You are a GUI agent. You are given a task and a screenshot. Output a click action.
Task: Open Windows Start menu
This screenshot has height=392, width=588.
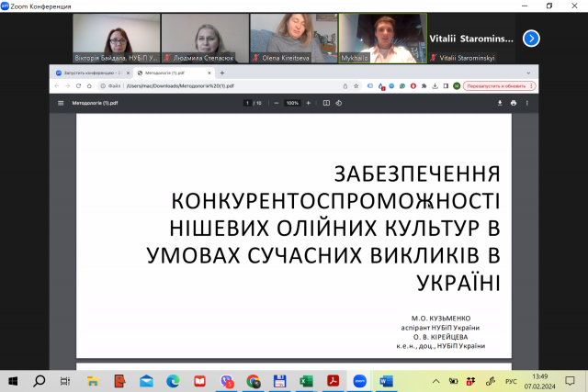coord(13,381)
